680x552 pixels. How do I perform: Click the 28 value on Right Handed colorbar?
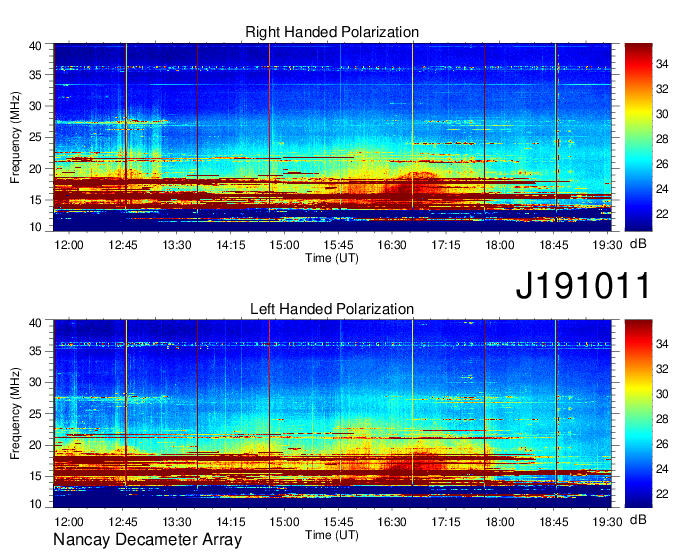(662, 139)
